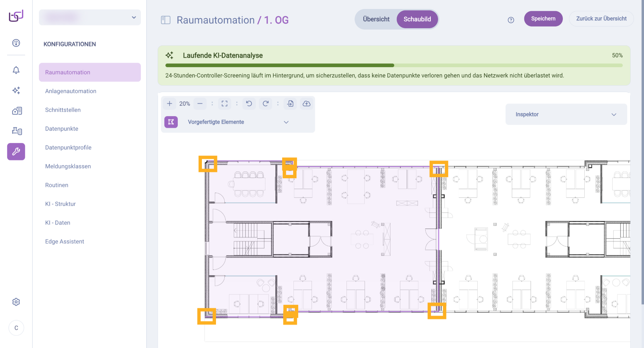Click the top-left orange corner handle
Image resolution: width=644 pixels, height=348 pixels.
208,164
